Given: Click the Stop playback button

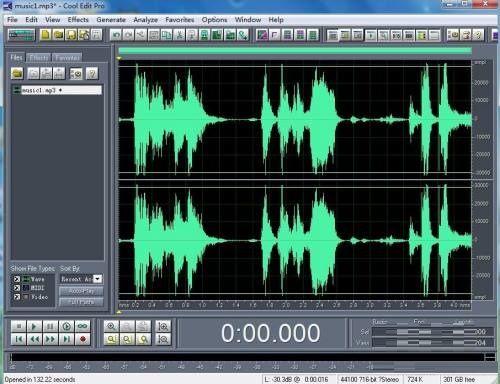Looking at the screenshot, I should click(18, 326).
